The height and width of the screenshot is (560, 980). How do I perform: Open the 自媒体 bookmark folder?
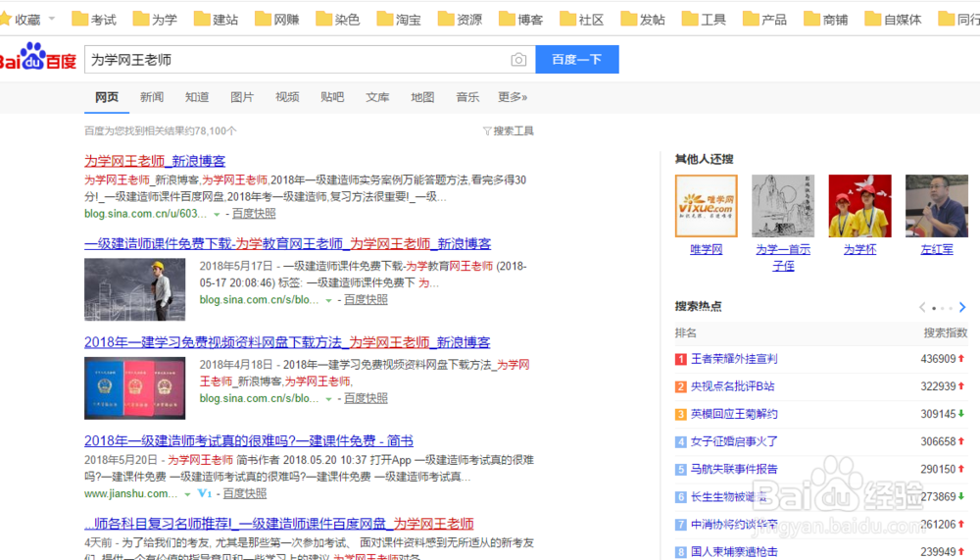click(x=894, y=20)
